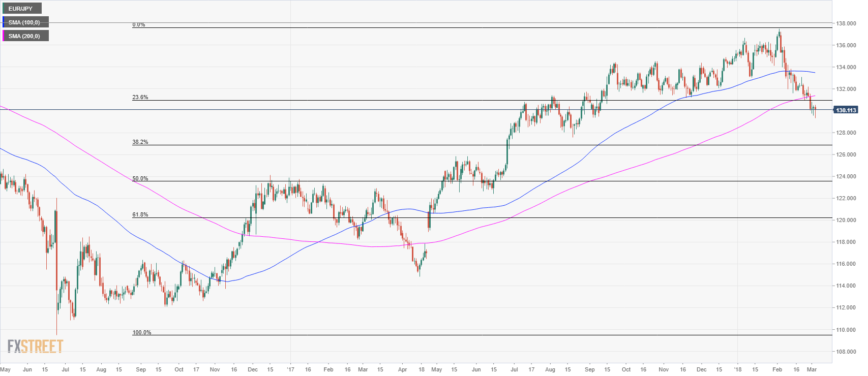Select the 61.8% Fibonacci level label

coord(140,214)
